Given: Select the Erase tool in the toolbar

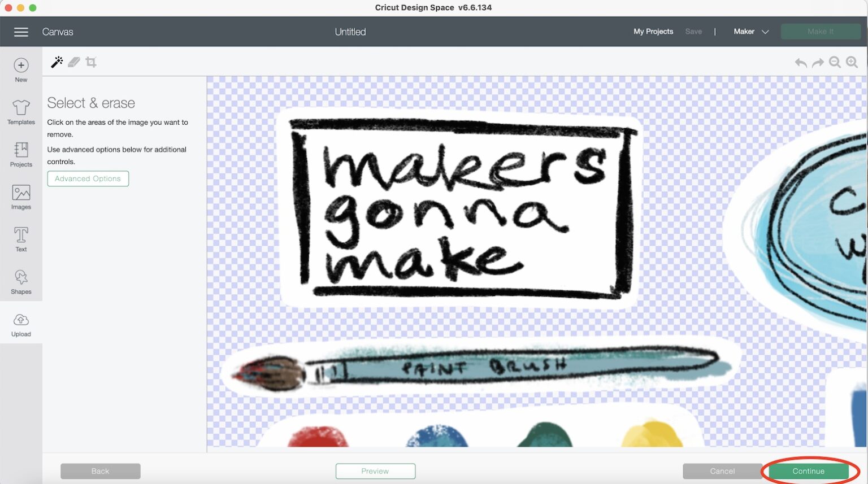Looking at the screenshot, I should 73,62.
